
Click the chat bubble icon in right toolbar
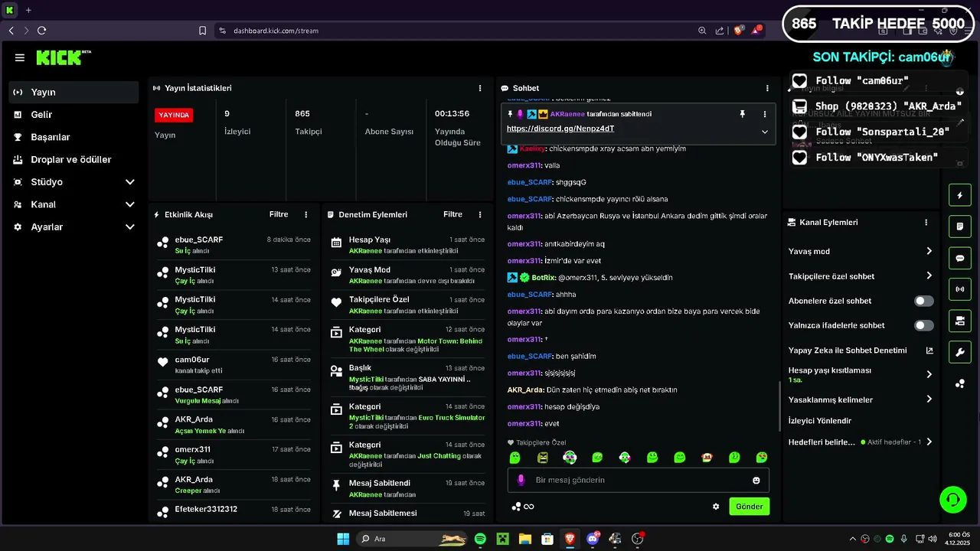click(960, 258)
